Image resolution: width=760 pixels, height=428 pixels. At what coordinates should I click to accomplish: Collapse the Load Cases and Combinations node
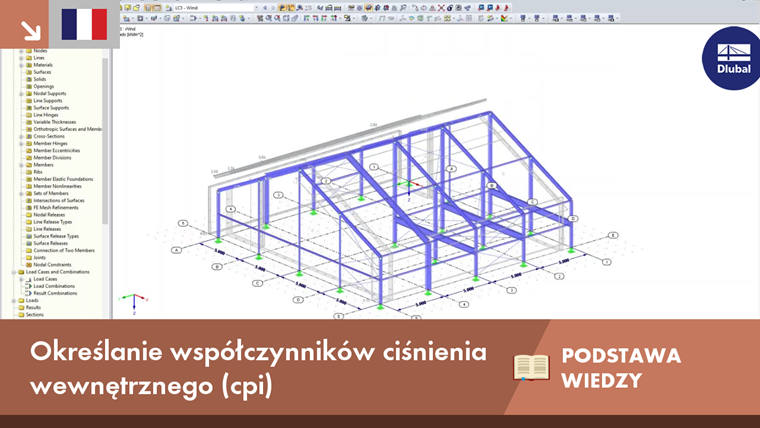click(x=14, y=272)
